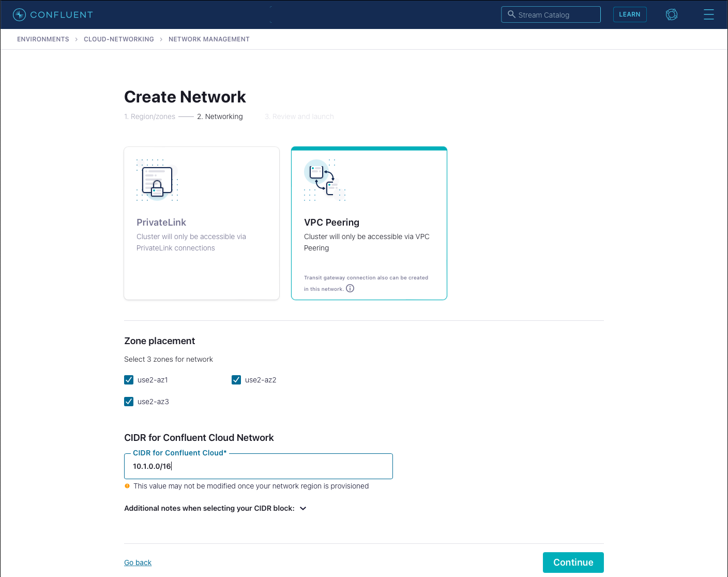Uncheck the use2-az2 zone checkbox

coord(236,380)
